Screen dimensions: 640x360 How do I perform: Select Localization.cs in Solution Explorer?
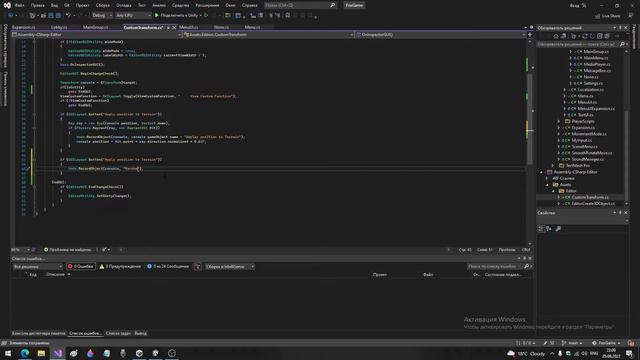[x=591, y=89]
